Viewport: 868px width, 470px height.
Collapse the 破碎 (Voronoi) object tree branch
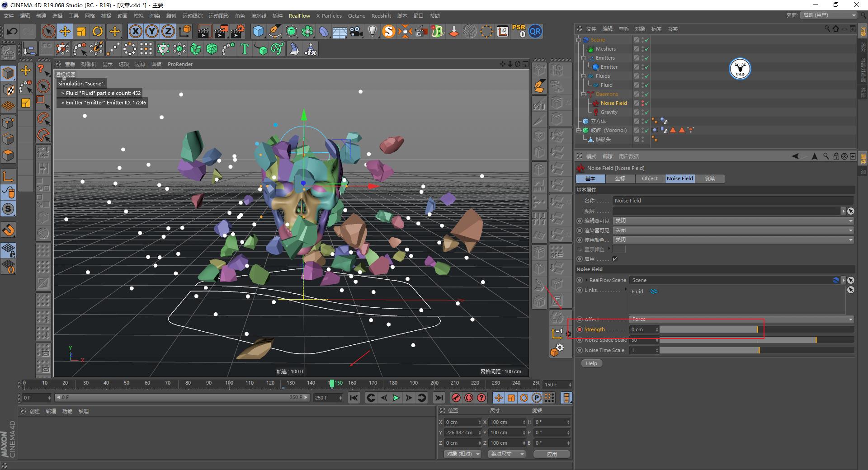point(579,130)
